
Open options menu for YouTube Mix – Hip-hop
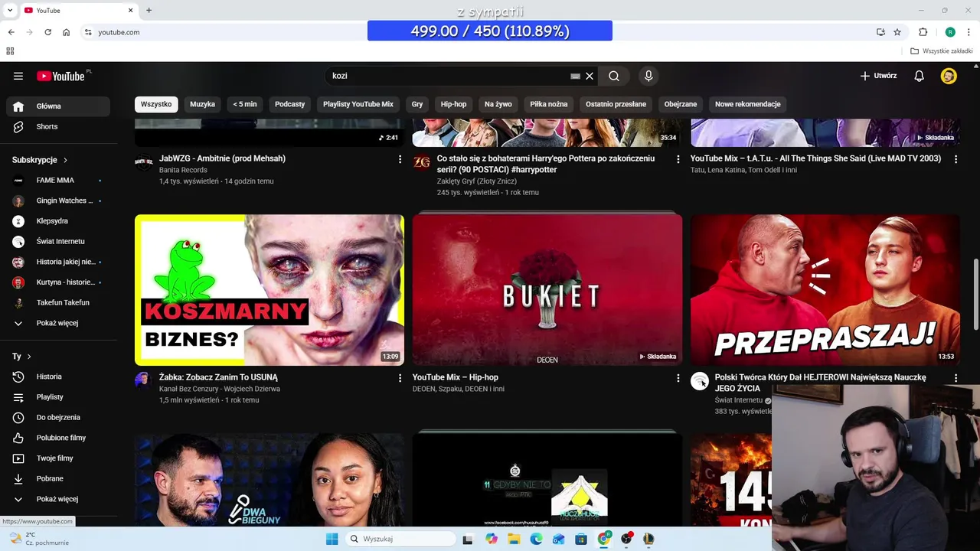point(678,378)
